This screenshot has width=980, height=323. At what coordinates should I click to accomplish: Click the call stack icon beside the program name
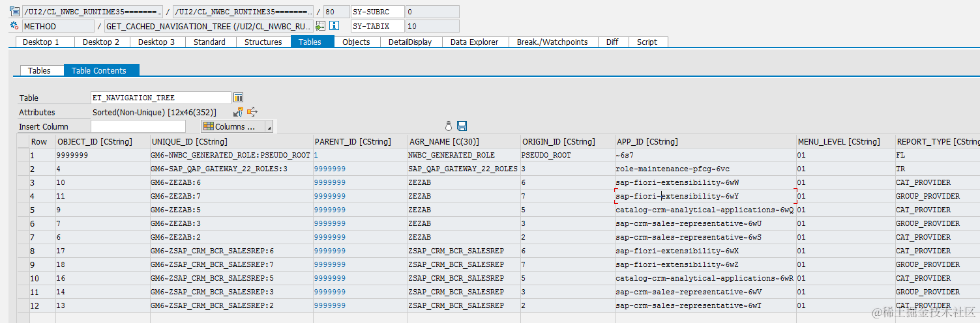tap(14, 12)
